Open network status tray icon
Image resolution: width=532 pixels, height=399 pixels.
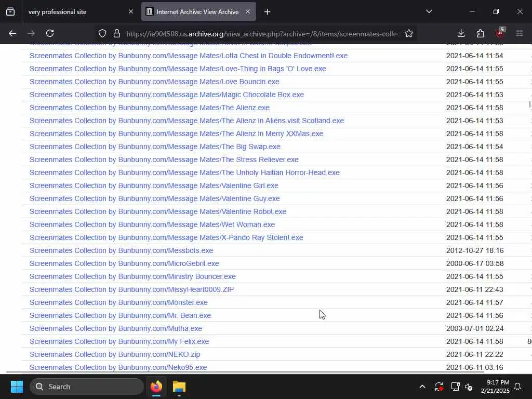455,387
